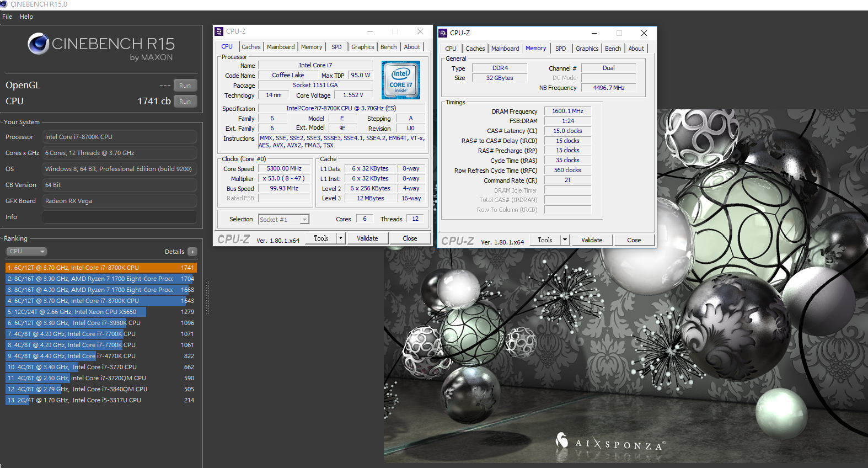Select ranking row 7 i7-7700K score 1071
This screenshot has height=468, width=868.
click(101, 334)
